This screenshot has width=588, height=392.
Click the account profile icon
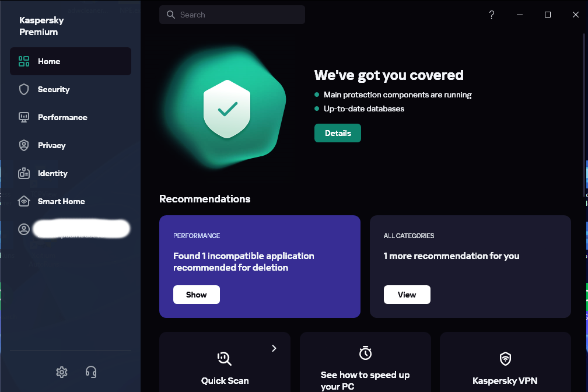pos(24,229)
